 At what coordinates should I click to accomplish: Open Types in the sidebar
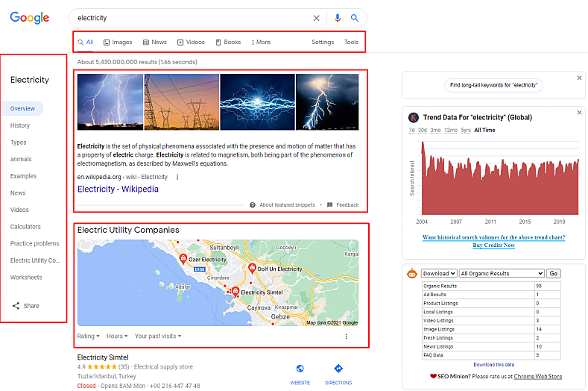[18, 143]
